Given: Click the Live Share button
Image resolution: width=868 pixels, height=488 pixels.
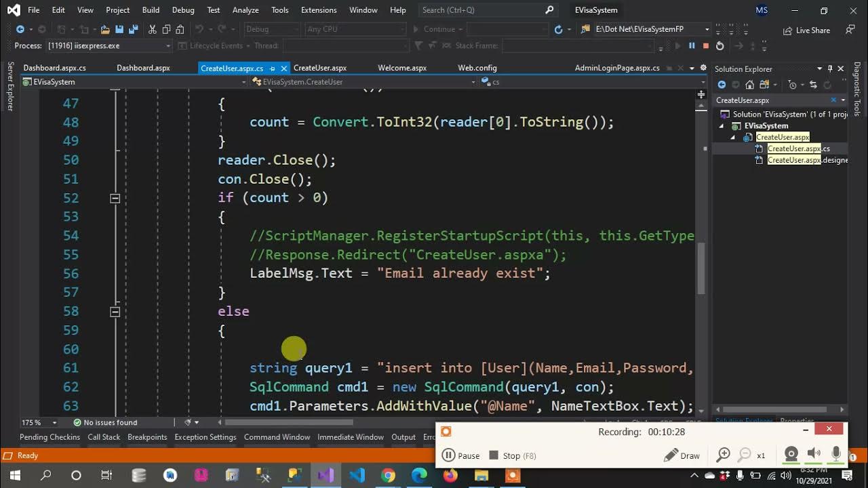Looking at the screenshot, I should (806, 30).
